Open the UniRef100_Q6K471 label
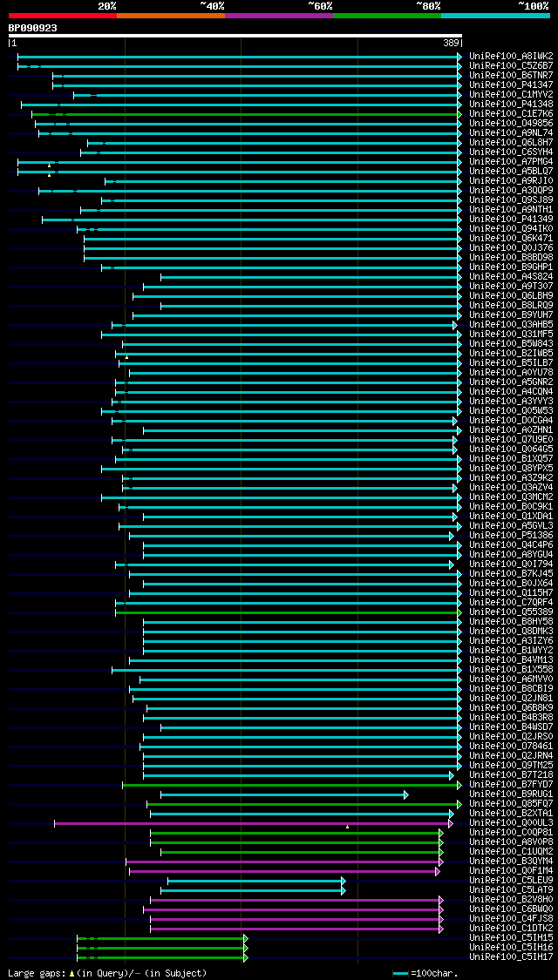This screenshot has height=980, width=558. 511,239
